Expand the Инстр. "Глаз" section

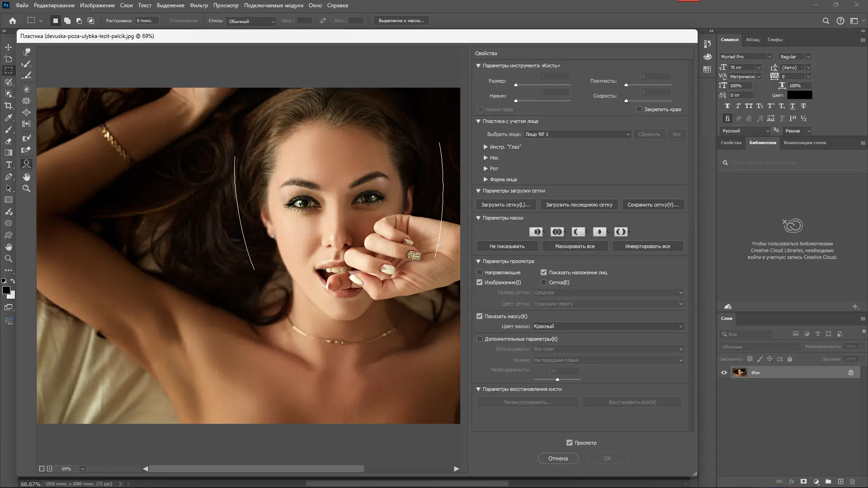486,147
